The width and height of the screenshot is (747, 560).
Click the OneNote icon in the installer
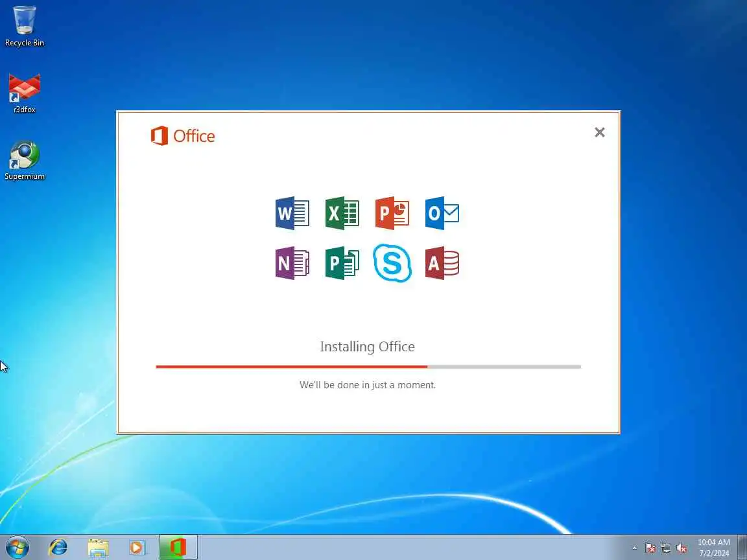(292, 263)
